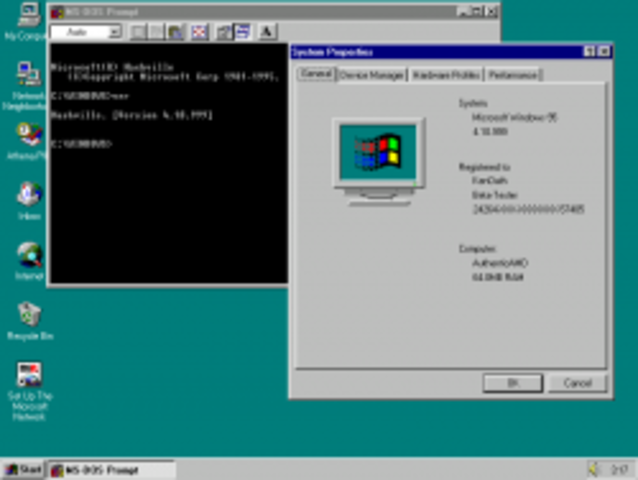Use the Paste tool in MS-DOS Prompt toolbar
This screenshot has width=638, height=480.
175,32
